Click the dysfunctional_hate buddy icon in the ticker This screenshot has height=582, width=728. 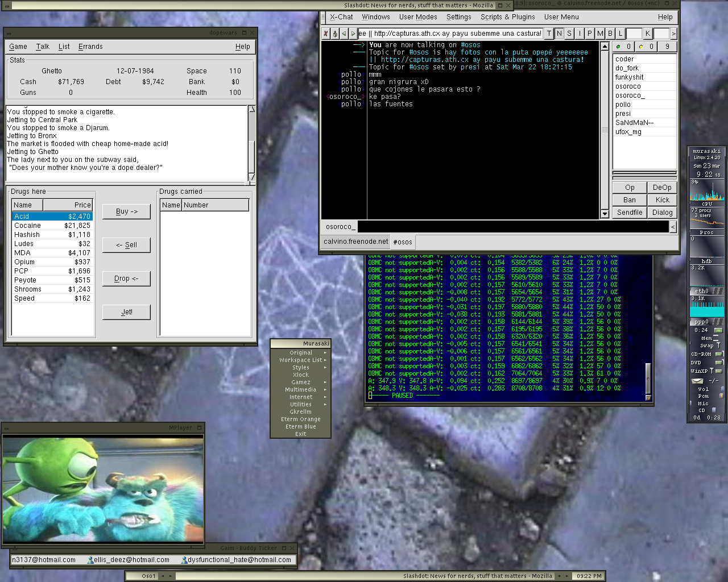click(184, 560)
